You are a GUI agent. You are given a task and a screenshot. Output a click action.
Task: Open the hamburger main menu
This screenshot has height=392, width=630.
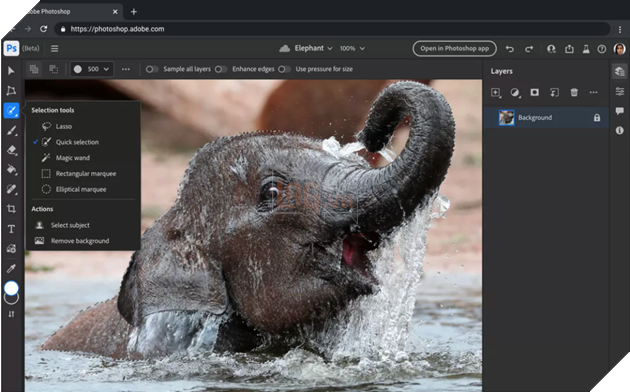pyautogui.click(x=55, y=48)
